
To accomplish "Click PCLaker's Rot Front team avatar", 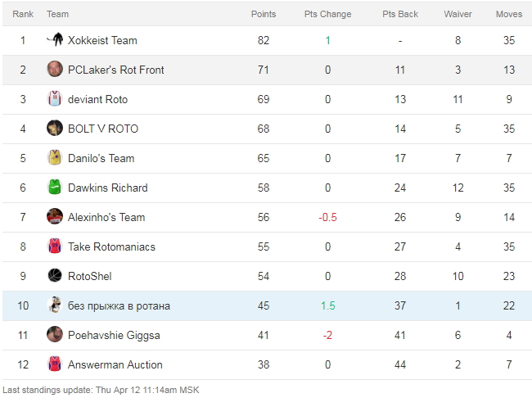I will pyautogui.click(x=55, y=70).
